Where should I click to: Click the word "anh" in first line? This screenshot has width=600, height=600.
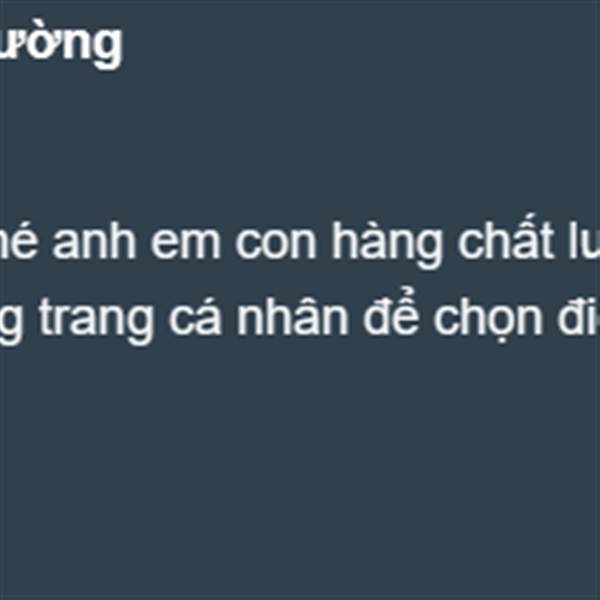(x=94, y=242)
